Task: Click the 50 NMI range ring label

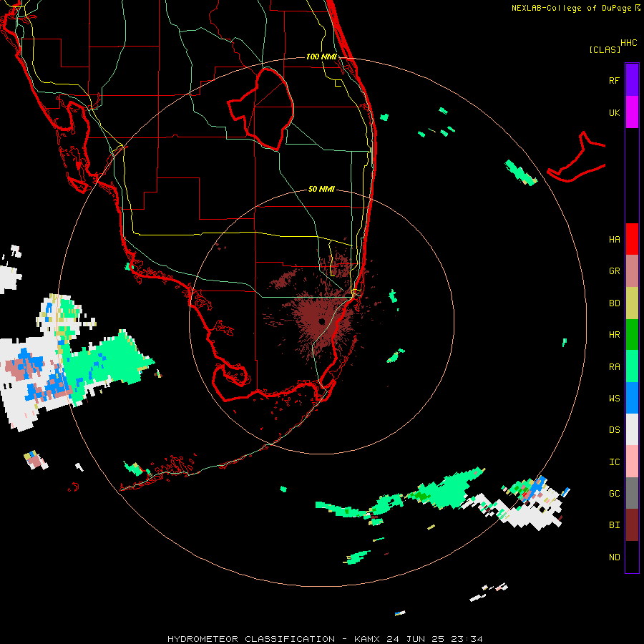Action: pyautogui.click(x=321, y=189)
